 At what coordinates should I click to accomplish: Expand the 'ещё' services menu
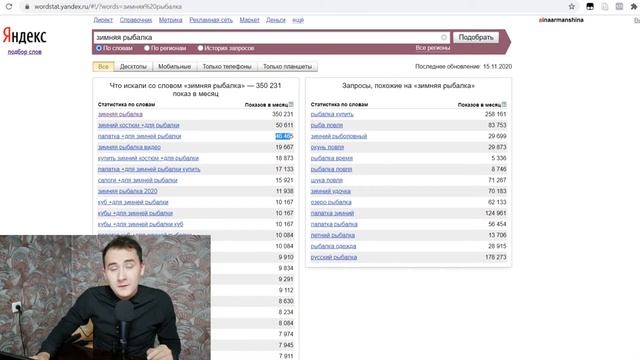point(298,20)
